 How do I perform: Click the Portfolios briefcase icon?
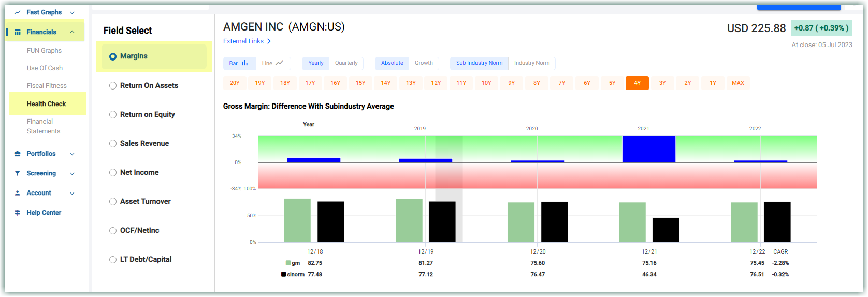pyautogui.click(x=18, y=154)
